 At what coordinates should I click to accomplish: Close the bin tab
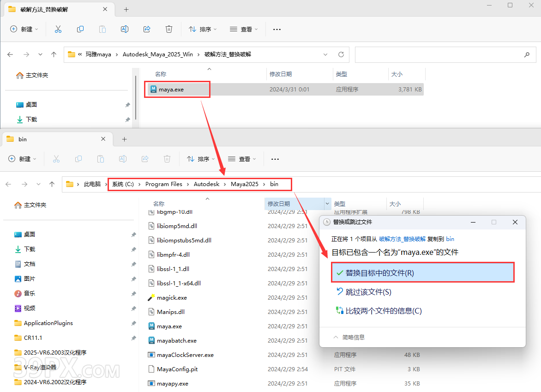(x=103, y=139)
